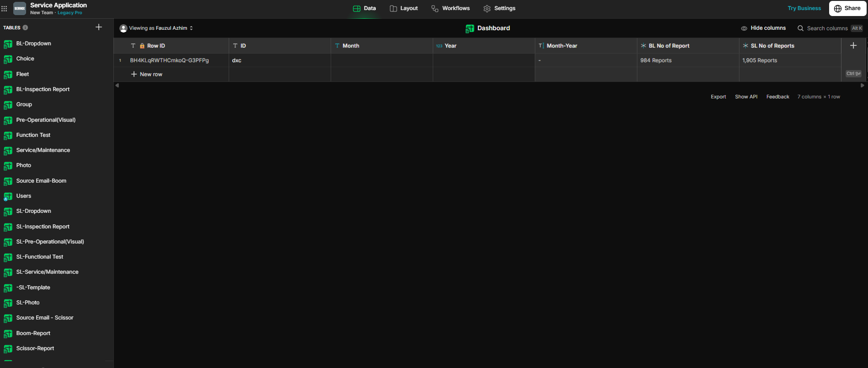868x368 pixels.
Task: Click the globe icon on Share
Action: [x=838, y=9]
